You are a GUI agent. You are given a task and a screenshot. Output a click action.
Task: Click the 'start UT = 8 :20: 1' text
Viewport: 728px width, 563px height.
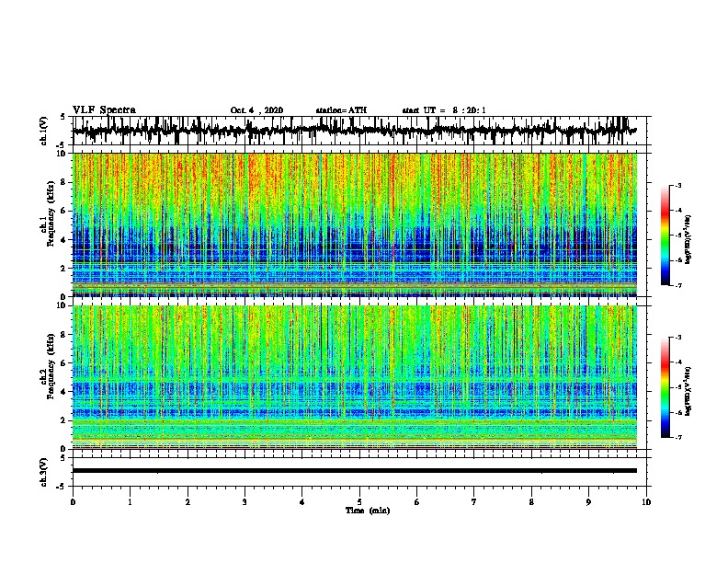click(x=444, y=110)
